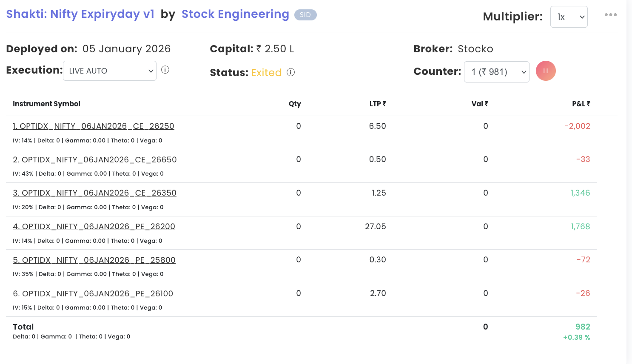Screen dimensions: 632x364
Task: Click the pause button next to Counter
Action: point(546,71)
